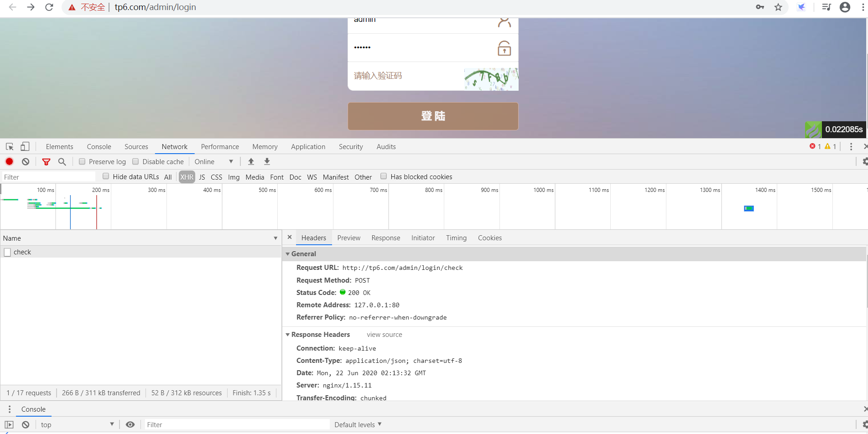Click the not-secure warning triangle icon

pos(72,7)
